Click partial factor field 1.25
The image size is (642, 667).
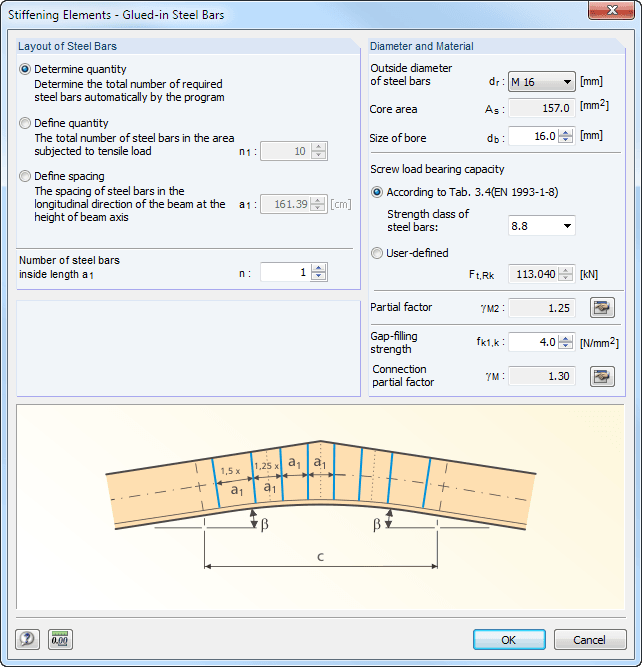pyautogui.click(x=542, y=308)
